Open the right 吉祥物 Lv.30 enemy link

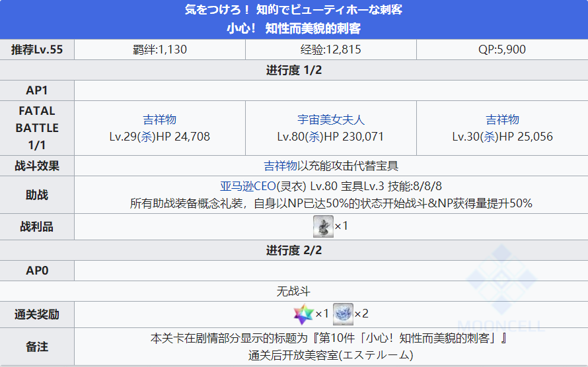coord(502,119)
